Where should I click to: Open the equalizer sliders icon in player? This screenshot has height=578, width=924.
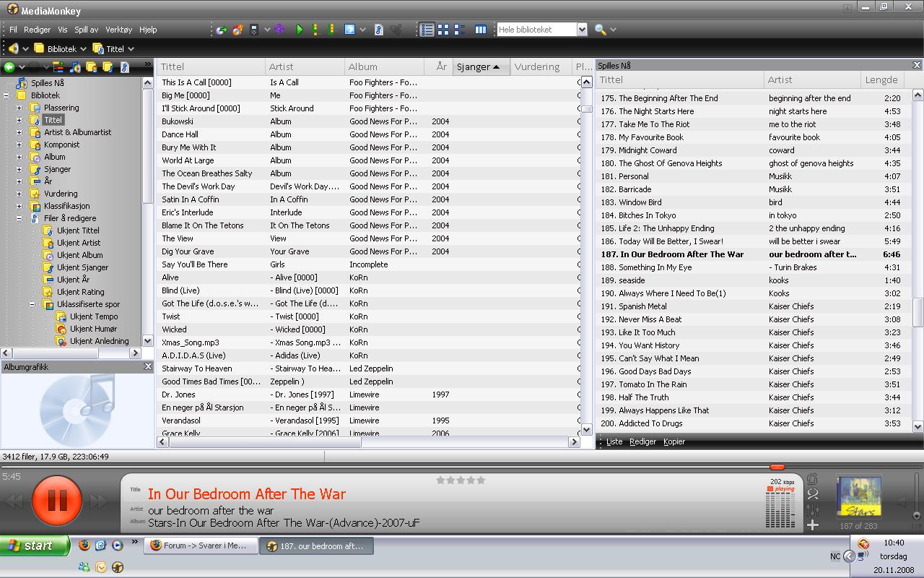coord(813,510)
